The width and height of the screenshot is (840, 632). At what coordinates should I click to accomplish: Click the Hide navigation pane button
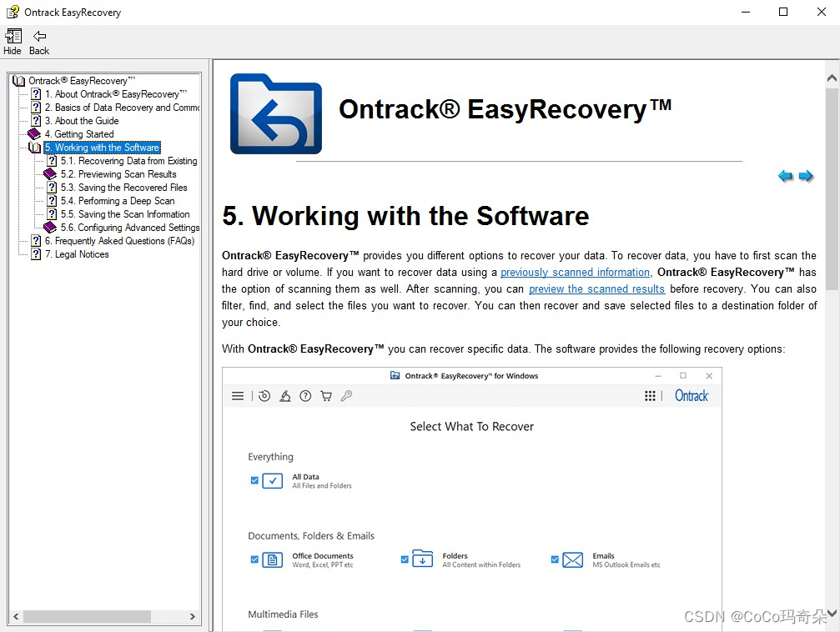tap(13, 42)
